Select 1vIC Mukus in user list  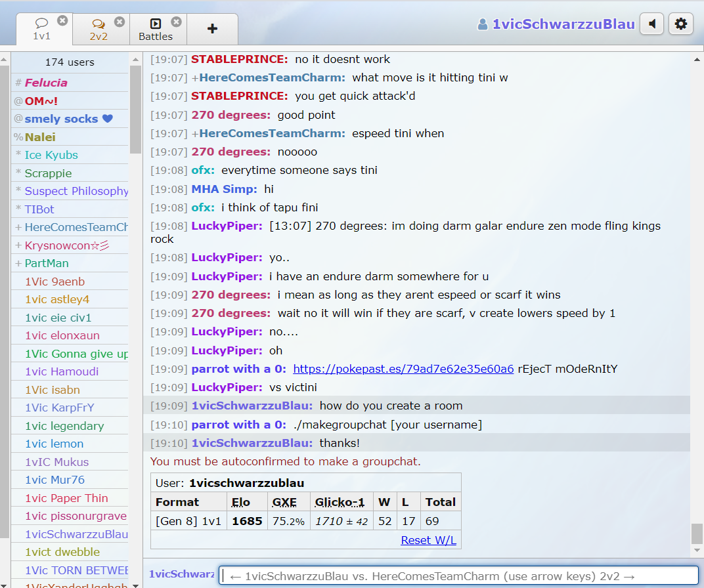70,462
